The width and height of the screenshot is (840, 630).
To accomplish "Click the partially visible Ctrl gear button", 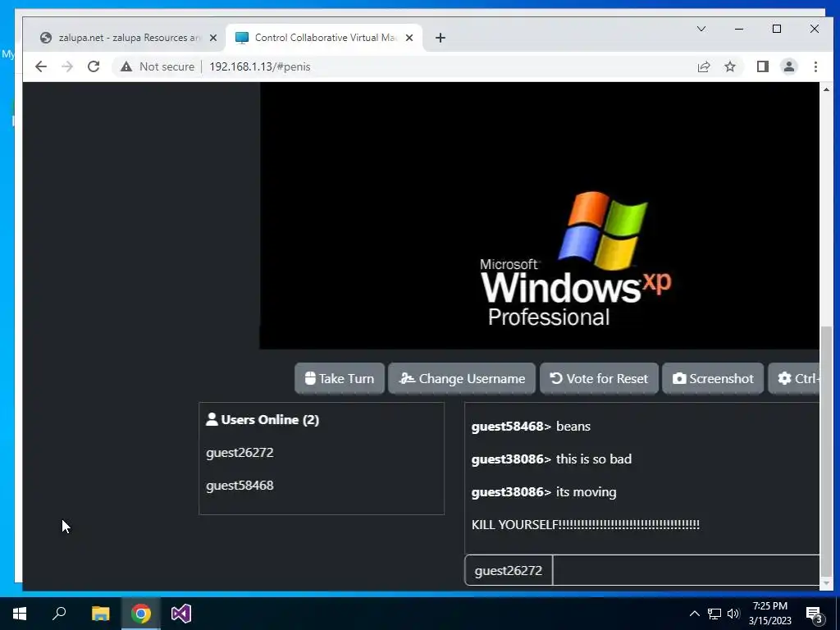I will pyautogui.click(x=794, y=378).
